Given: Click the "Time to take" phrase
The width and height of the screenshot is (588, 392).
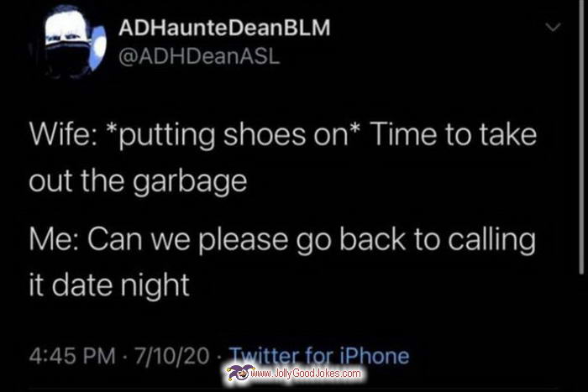Looking at the screenshot, I should 453,135.
